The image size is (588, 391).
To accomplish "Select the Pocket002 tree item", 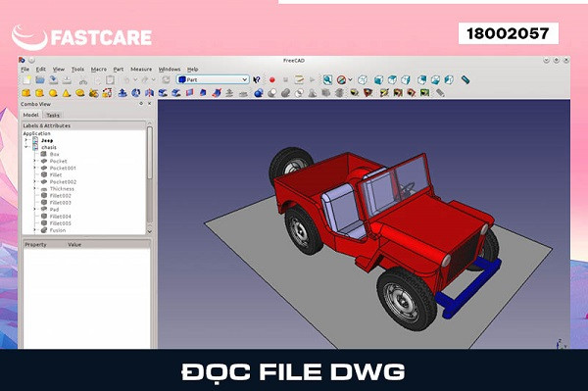I will (63, 182).
